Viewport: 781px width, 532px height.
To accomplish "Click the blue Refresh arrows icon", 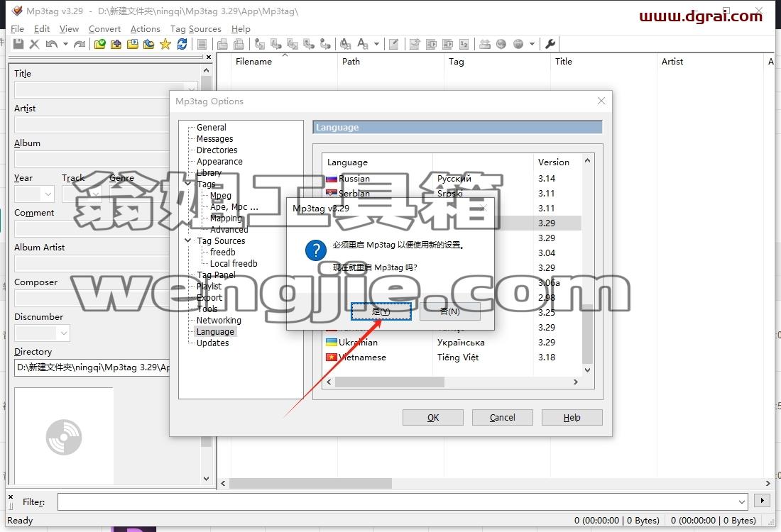I will point(182,44).
